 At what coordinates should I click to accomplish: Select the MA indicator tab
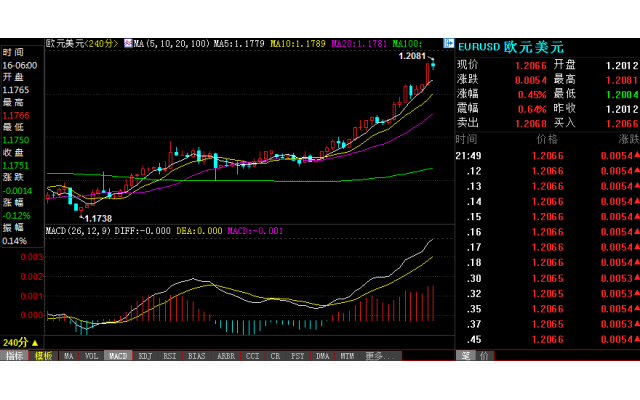tap(68, 355)
